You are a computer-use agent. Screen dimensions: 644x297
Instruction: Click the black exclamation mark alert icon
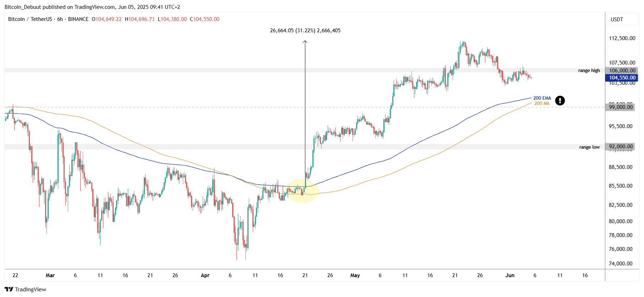tap(560, 101)
